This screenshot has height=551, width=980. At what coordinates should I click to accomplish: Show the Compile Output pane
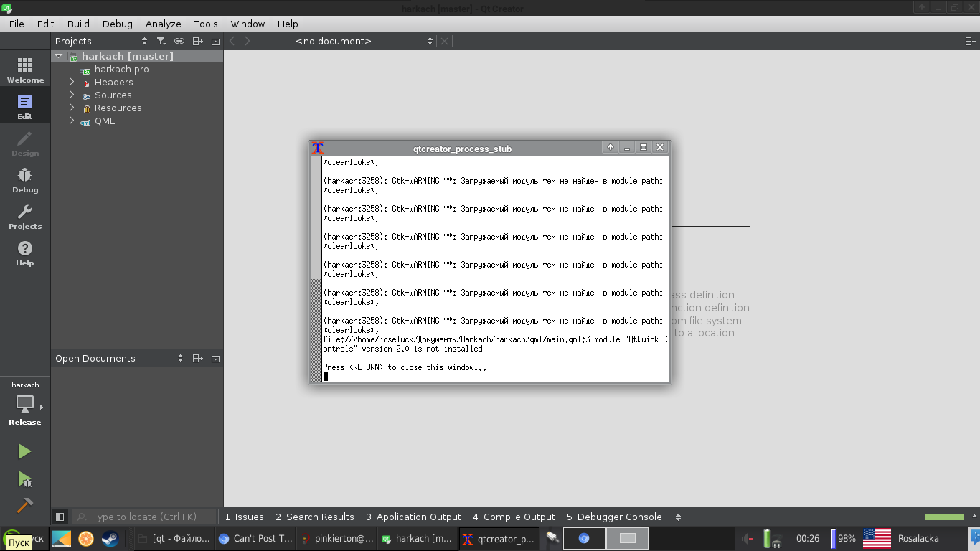(x=514, y=517)
